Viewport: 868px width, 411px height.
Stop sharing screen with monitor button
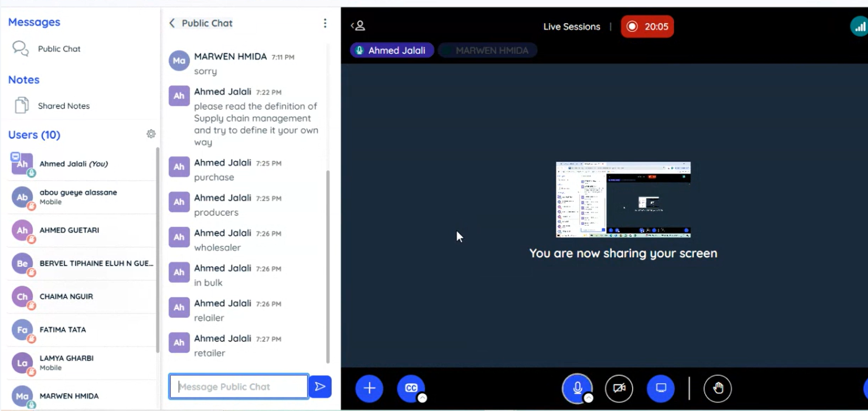[x=661, y=388]
